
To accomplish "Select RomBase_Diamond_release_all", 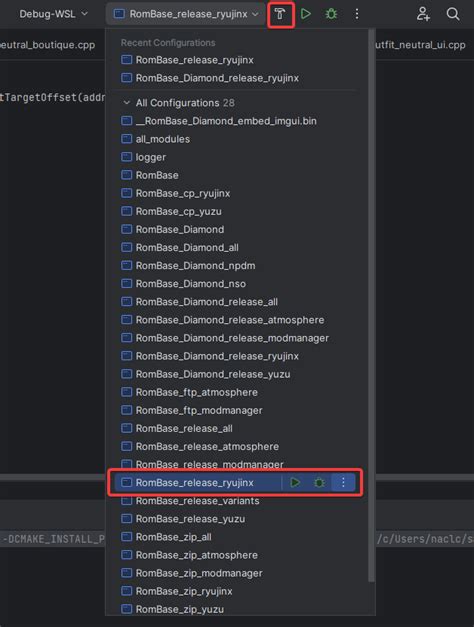I will coord(236,302).
